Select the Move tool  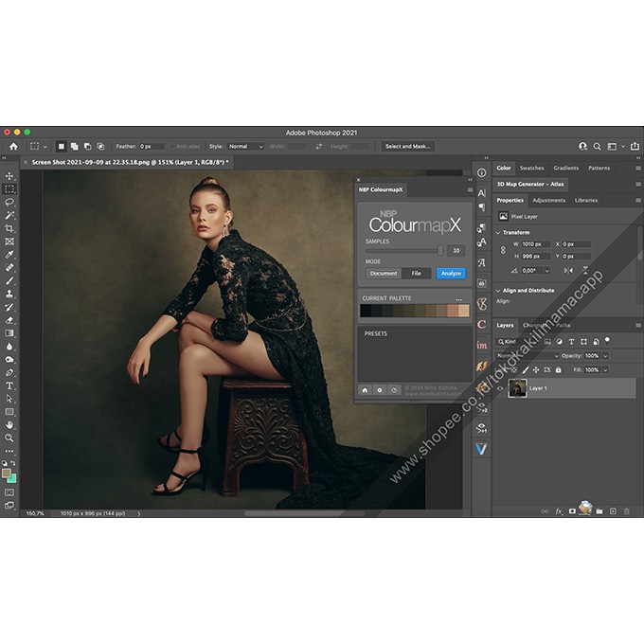[x=9, y=176]
